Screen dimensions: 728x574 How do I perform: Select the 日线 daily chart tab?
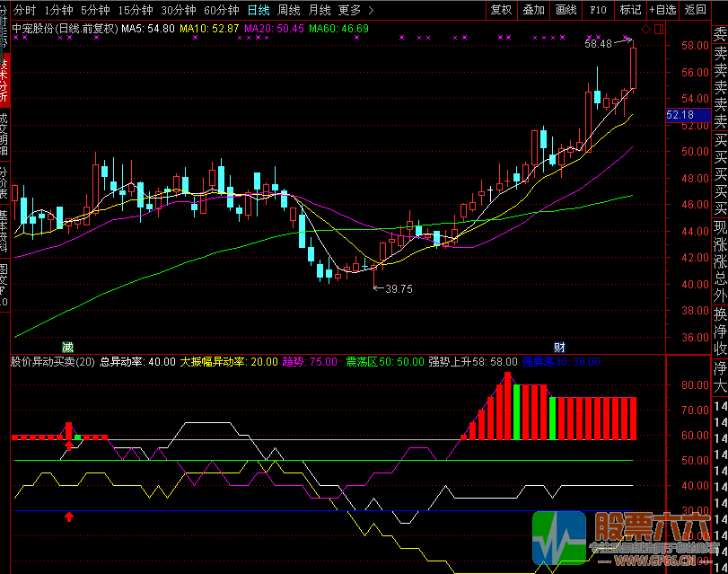[259, 10]
